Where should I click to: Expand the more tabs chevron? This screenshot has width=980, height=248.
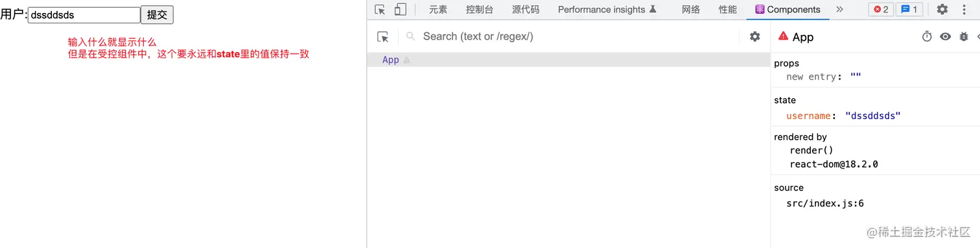(x=840, y=10)
